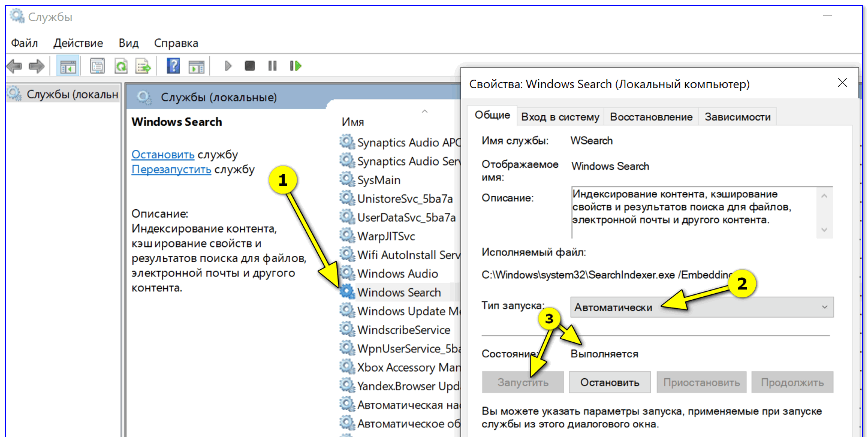This screenshot has height=437, width=868.
Task: Select the WpnUserService_5ba row
Action: pyautogui.click(x=400, y=348)
